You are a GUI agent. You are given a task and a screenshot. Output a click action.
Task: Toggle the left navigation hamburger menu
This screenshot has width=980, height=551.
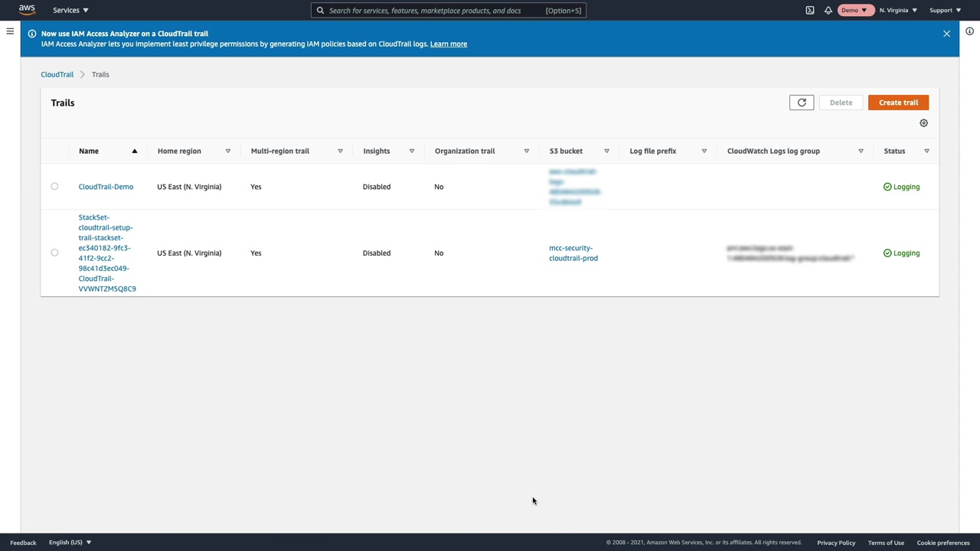click(x=10, y=31)
